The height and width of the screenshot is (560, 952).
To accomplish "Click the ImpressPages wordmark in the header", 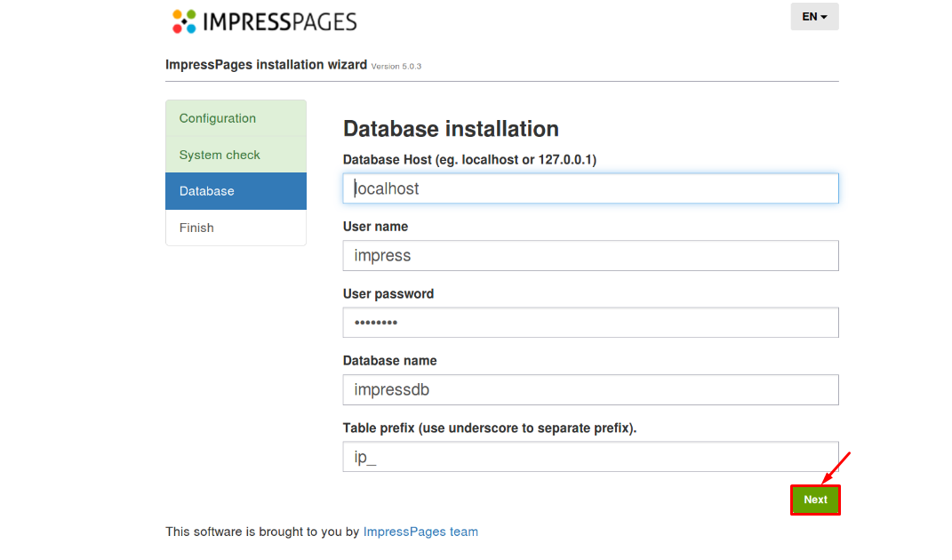I will pyautogui.click(x=280, y=20).
